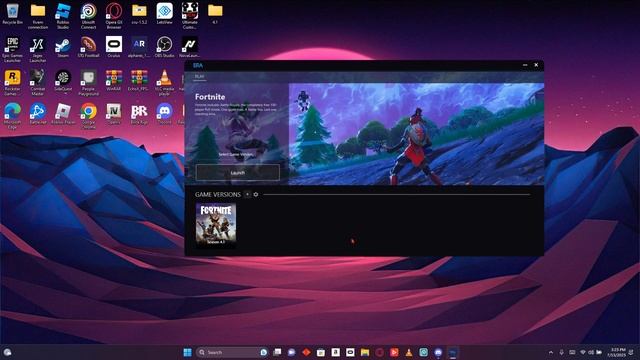Select the Fortnite Season 4.1 thumbnail
Viewport: 640px width, 360px height.
tap(216, 224)
